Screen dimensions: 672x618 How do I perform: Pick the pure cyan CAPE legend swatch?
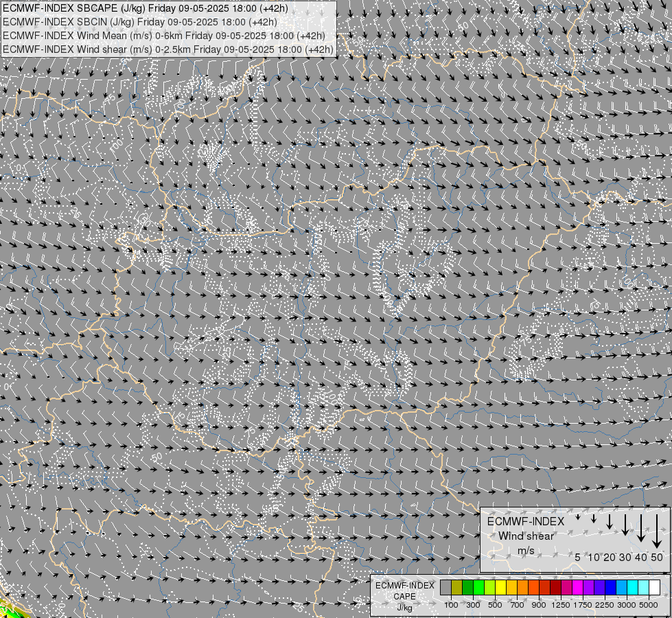point(633,587)
